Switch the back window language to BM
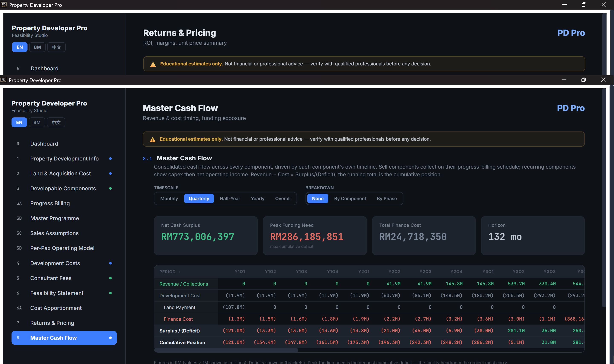The width and height of the screenshot is (614, 364). click(x=37, y=47)
